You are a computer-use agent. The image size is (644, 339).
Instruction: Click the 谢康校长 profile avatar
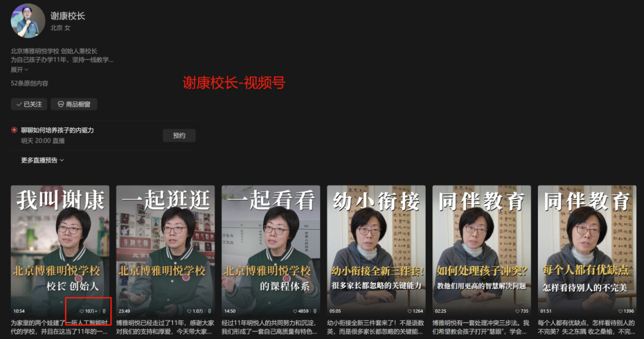point(28,21)
